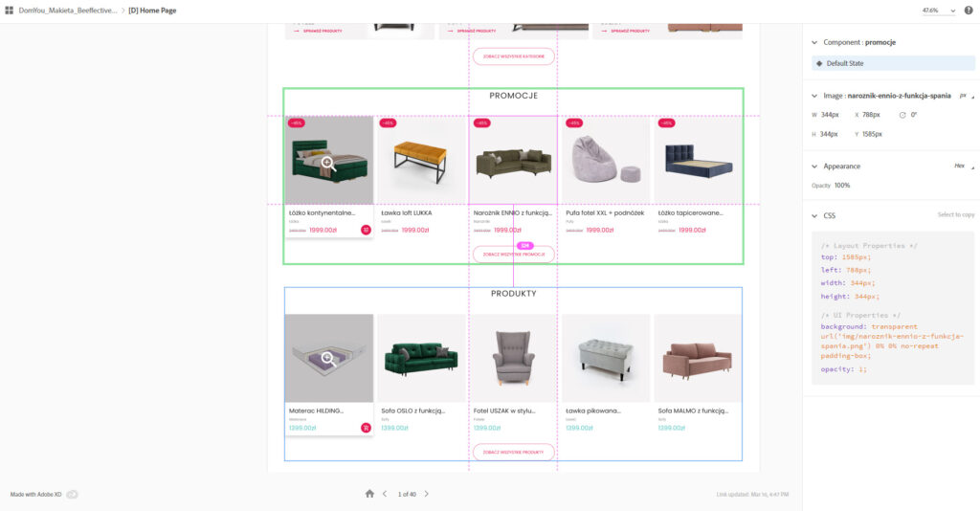Go to the previous artboard arrow

click(x=385, y=494)
